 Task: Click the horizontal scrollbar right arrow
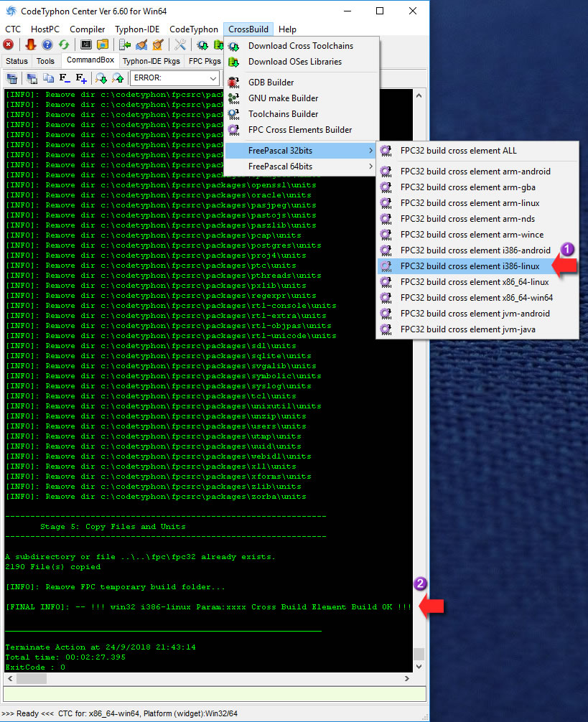[x=407, y=678]
